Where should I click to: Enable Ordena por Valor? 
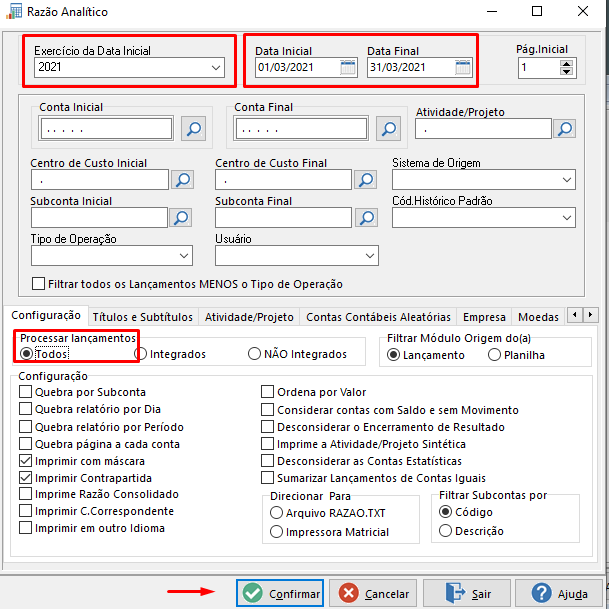(x=267, y=392)
